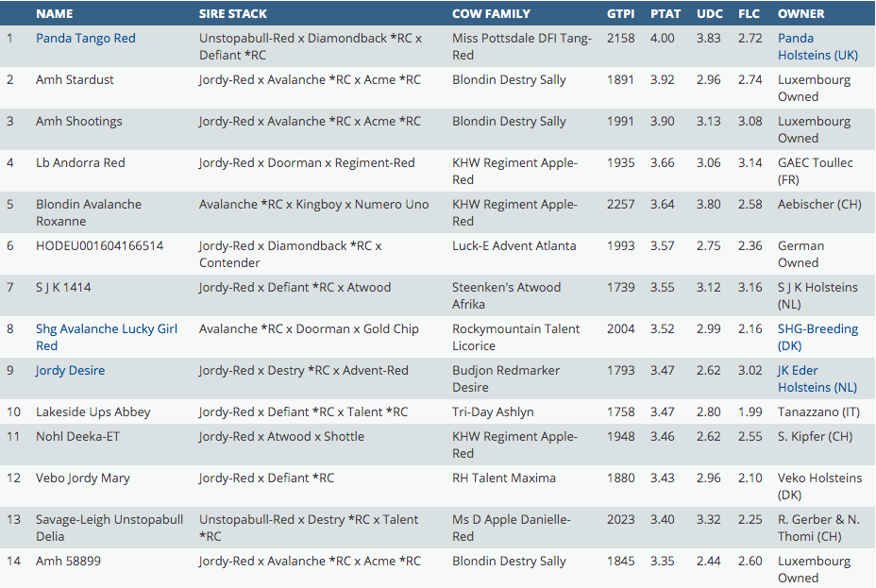Select the Blondin Avalanche Roxanne name cell
Viewport: 876px width, 588px height.
tap(89, 212)
